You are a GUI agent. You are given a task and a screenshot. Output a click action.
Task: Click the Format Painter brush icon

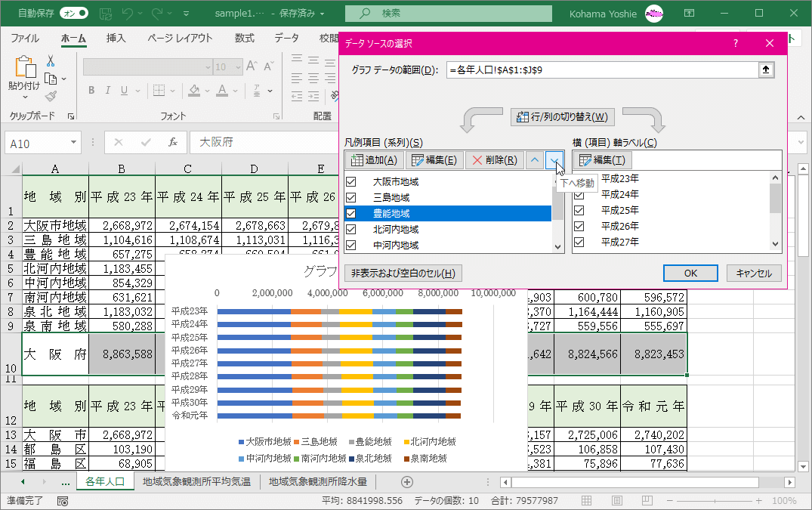pyautogui.click(x=51, y=96)
